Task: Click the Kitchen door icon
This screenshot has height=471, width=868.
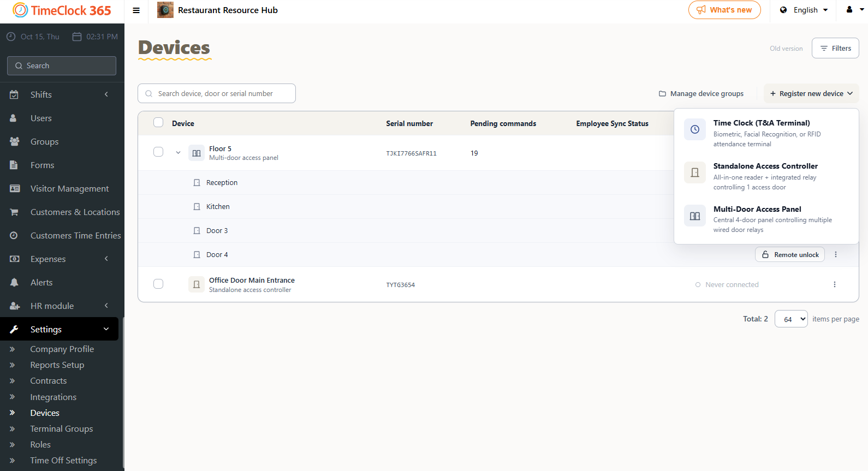Action: (x=197, y=207)
